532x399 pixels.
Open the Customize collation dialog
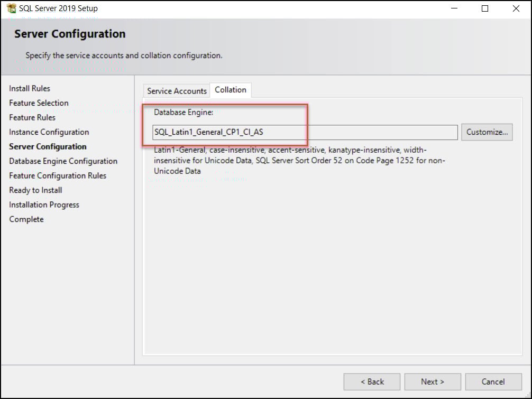[x=487, y=132]
